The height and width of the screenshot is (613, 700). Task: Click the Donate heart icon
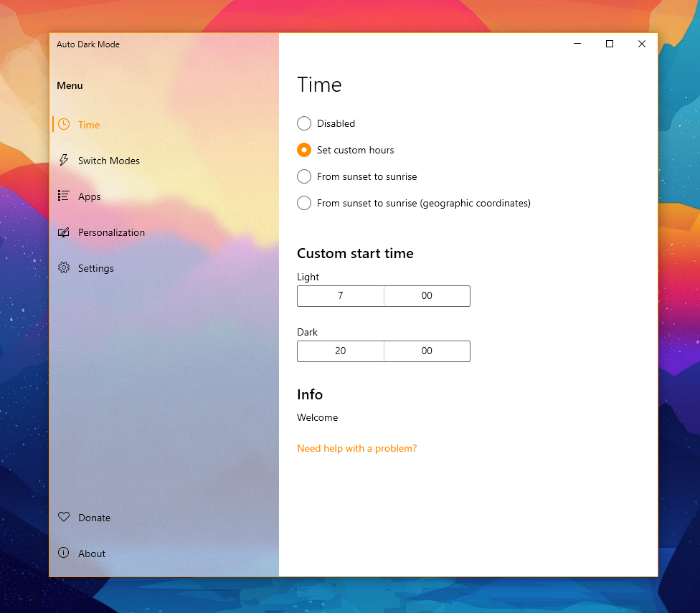pyautogui.click(x=64, y=517)
